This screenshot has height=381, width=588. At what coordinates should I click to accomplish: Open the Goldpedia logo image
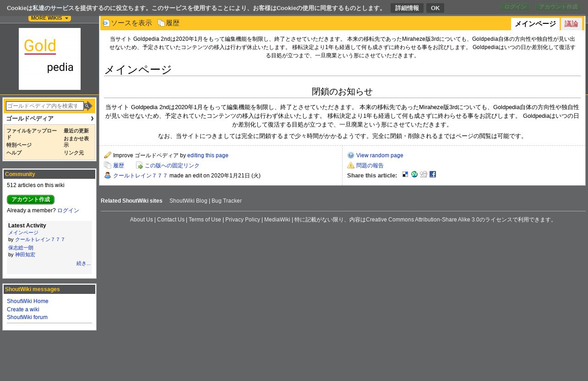49,59
